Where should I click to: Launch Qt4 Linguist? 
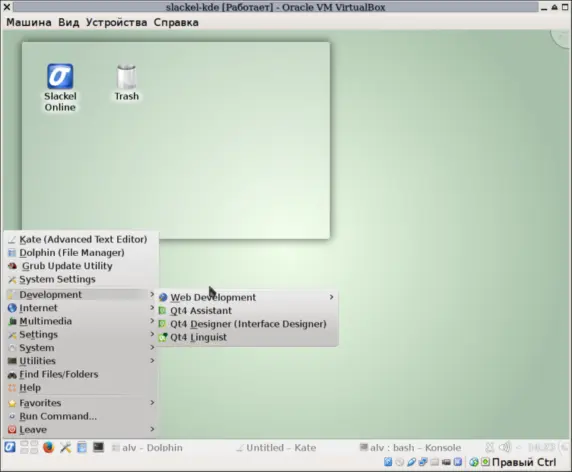coord(247,337)
